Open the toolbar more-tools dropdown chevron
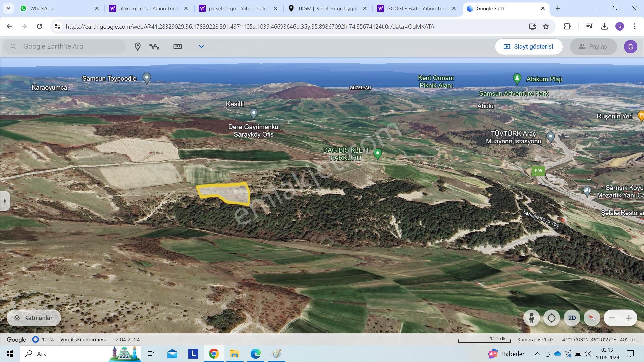Screen dimensions: 644x362 tap(201, 47)
